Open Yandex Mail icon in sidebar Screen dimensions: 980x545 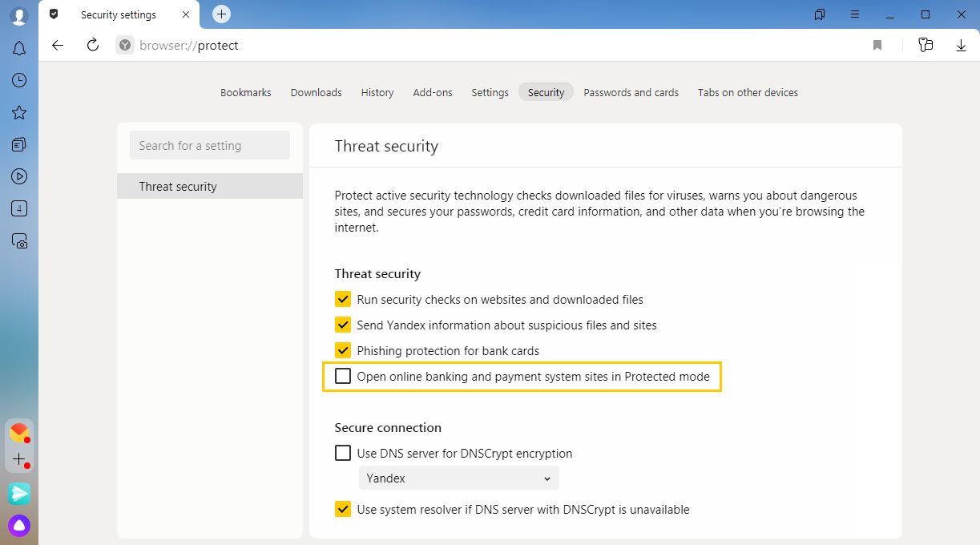coord(19,433)
